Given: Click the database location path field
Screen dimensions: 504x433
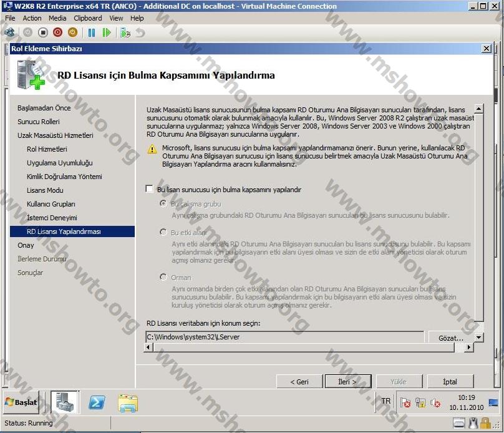Looking at the screenshot, I should click(285, 337).
